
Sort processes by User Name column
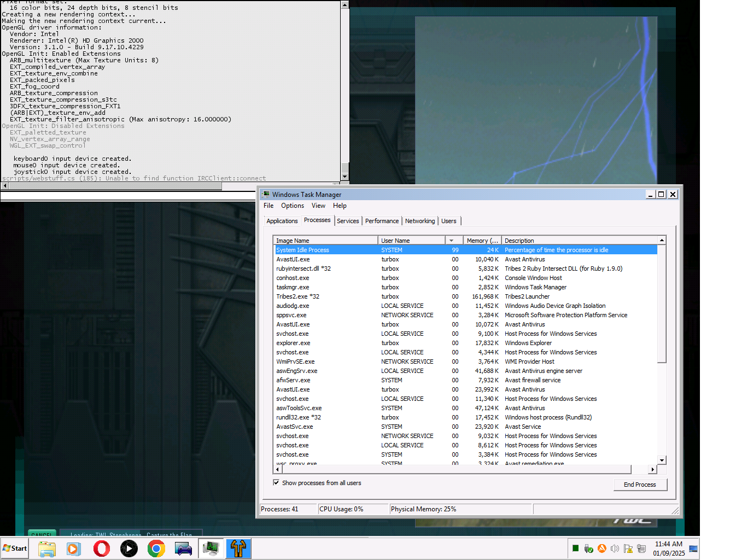tap(412, 241)
